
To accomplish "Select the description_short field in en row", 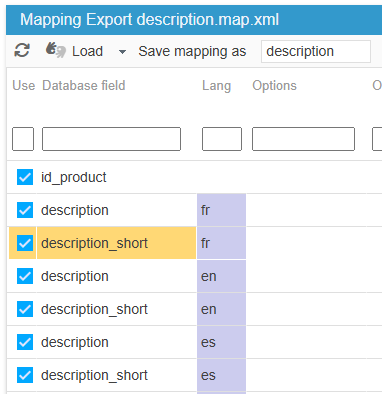I will (x=117, y=309).
